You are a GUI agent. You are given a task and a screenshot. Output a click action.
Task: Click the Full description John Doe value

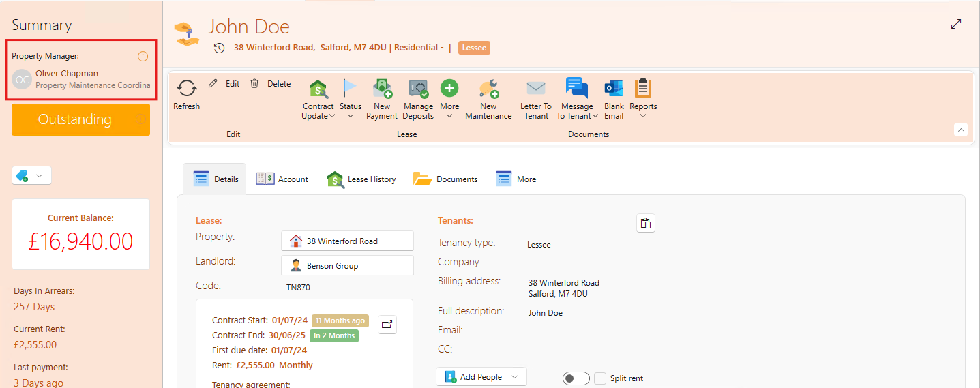pyautogui.click(x=546, y=313)
